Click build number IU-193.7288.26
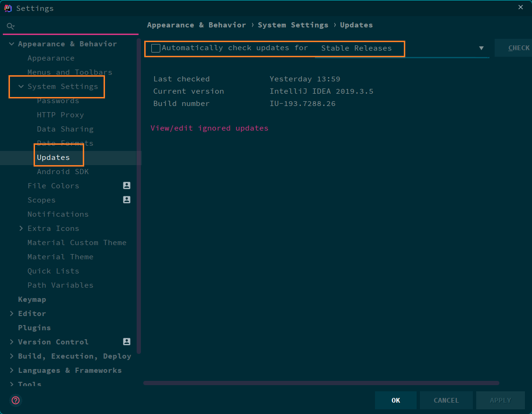532x414 pixels. 303,104
